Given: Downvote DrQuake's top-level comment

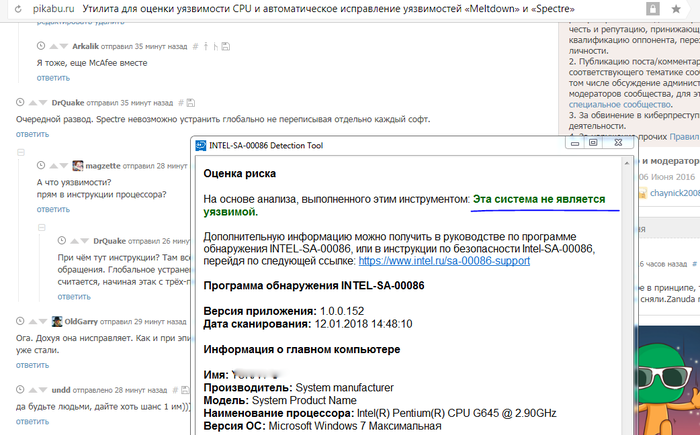Looking at the screenshot, I should coord(42,103).
